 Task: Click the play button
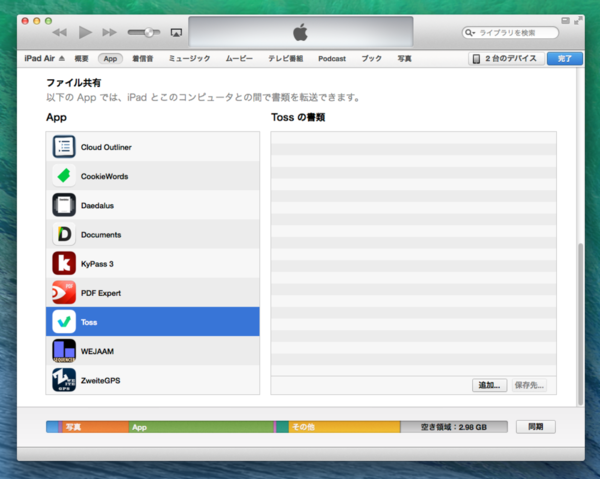point(85,33)
